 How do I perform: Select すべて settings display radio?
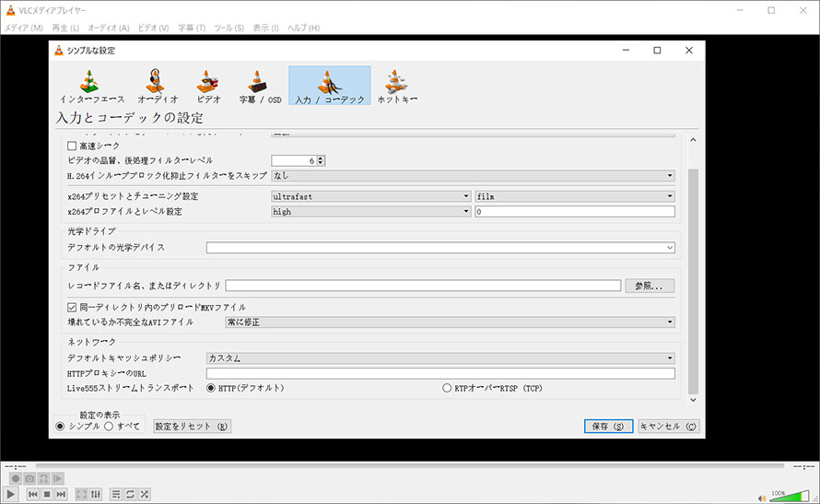click(x=108, y=426)
